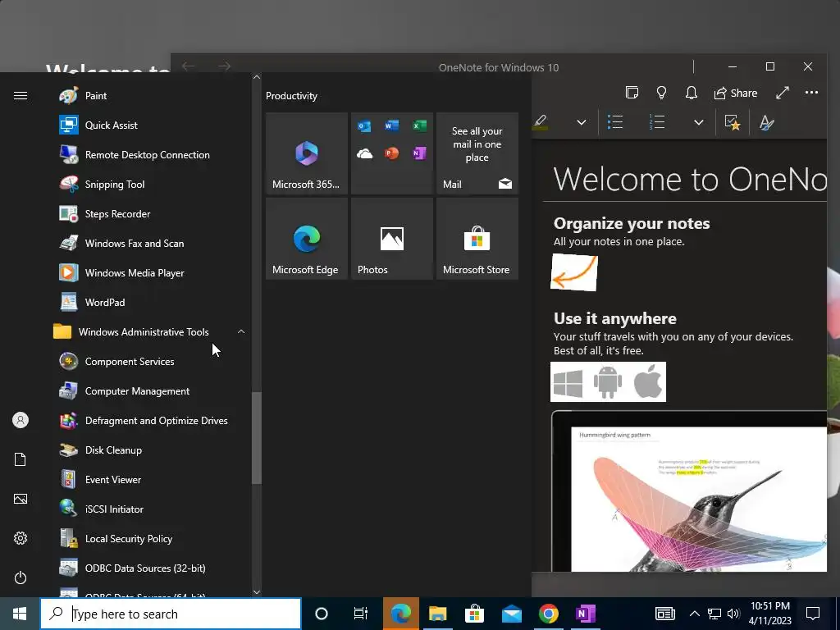The height and width of the screenshot is (630, 840).
Task: Open Cortana from the taskbar
Action: (x=322, y=614)
